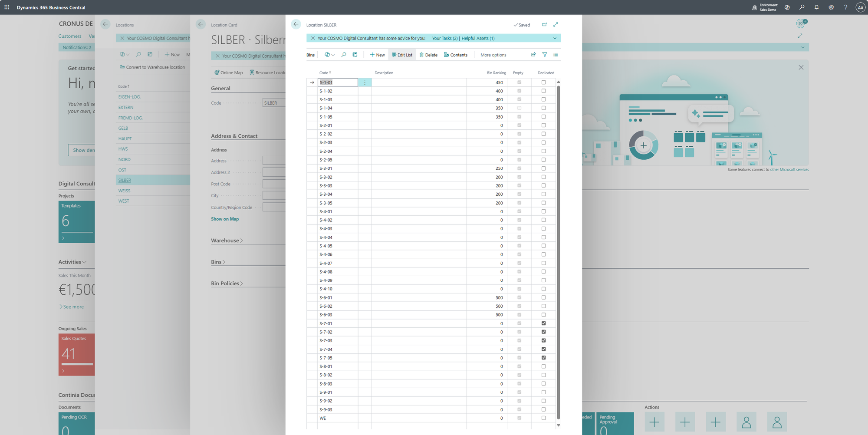Go back using the Bins page arrow
This screenshot has width=868, height=435.
296,25
